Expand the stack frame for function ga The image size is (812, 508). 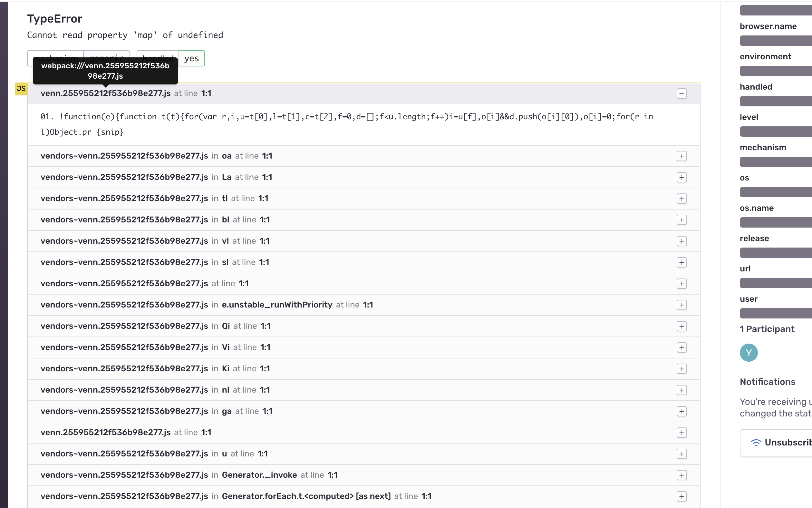682,411
